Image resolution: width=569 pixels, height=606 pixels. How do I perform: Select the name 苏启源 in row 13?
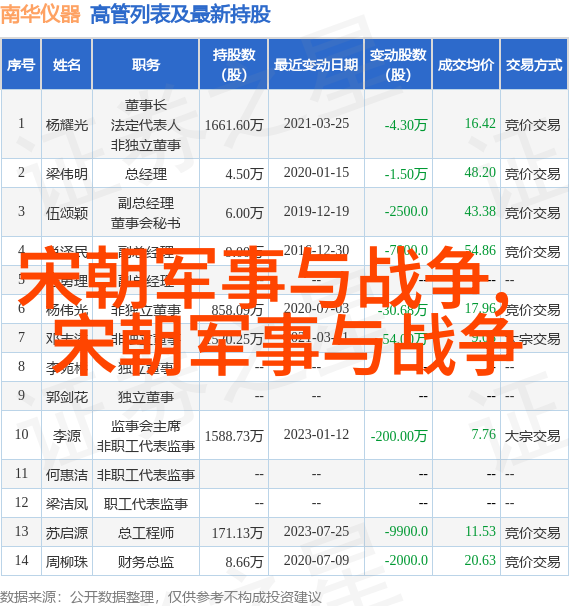click(x=67, y=533)
